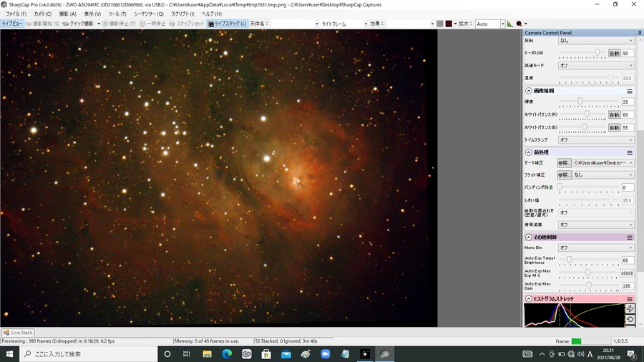Open the 反転 dropdown
The width and height of the screenshot is (644, 362).
click(x=596, y=41)
